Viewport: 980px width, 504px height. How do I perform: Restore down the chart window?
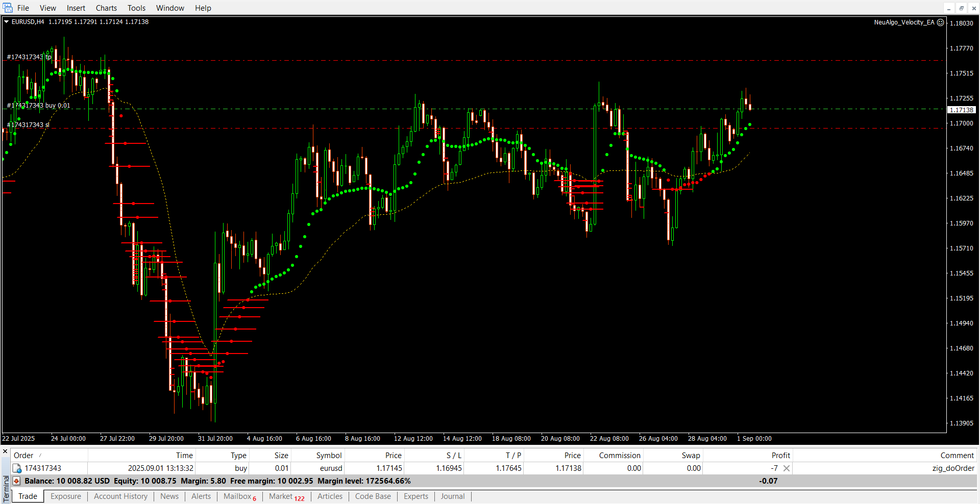[x=961, y=8]
